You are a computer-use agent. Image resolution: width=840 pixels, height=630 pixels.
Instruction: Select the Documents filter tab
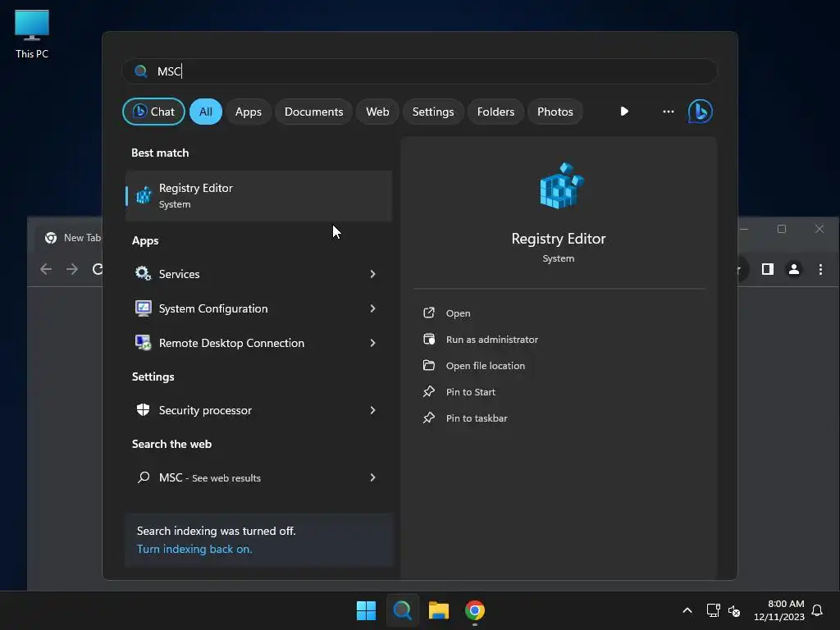click(314, 112)
